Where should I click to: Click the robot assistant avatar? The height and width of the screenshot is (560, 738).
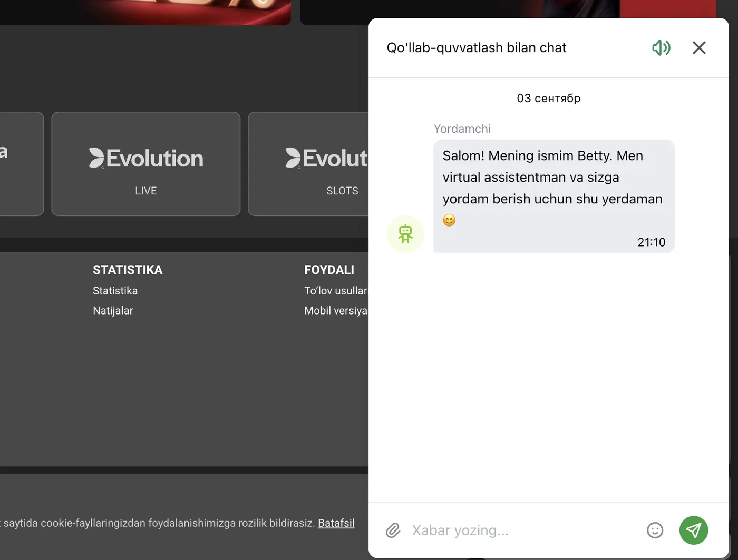pyautogui.click(x=405, y=234)
